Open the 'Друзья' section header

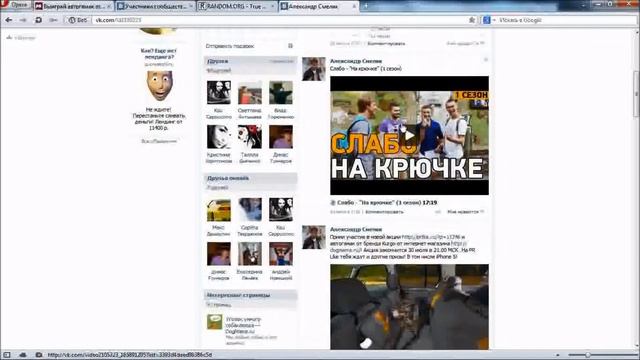point(250,61)
